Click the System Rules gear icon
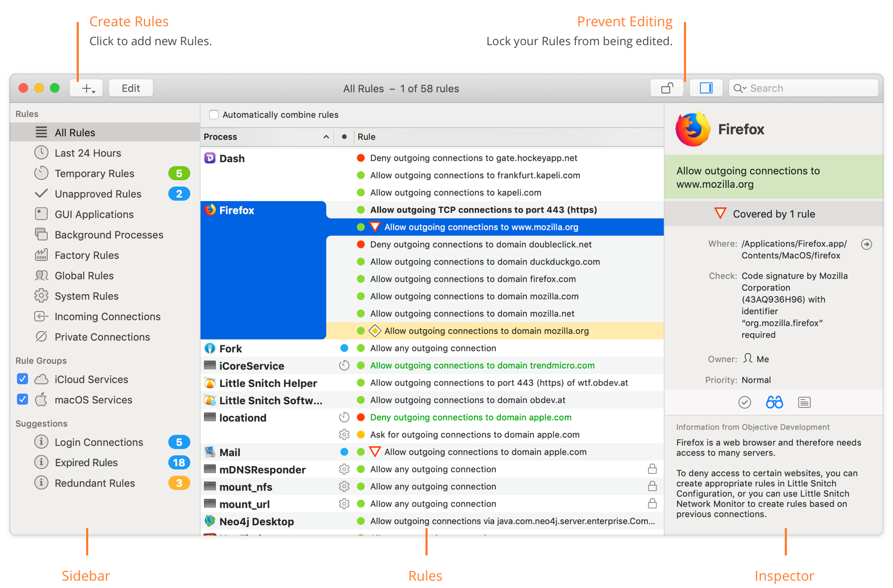 click(x=41, y=296)
